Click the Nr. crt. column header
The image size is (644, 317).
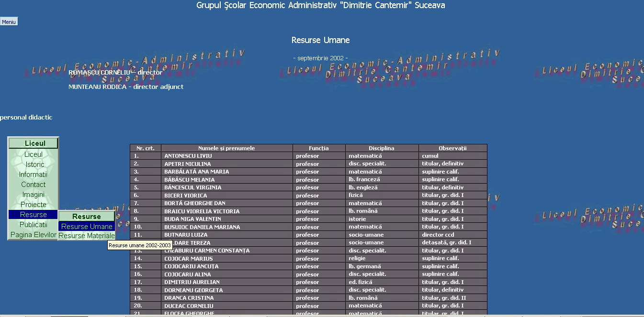click(x=146, y=148)
